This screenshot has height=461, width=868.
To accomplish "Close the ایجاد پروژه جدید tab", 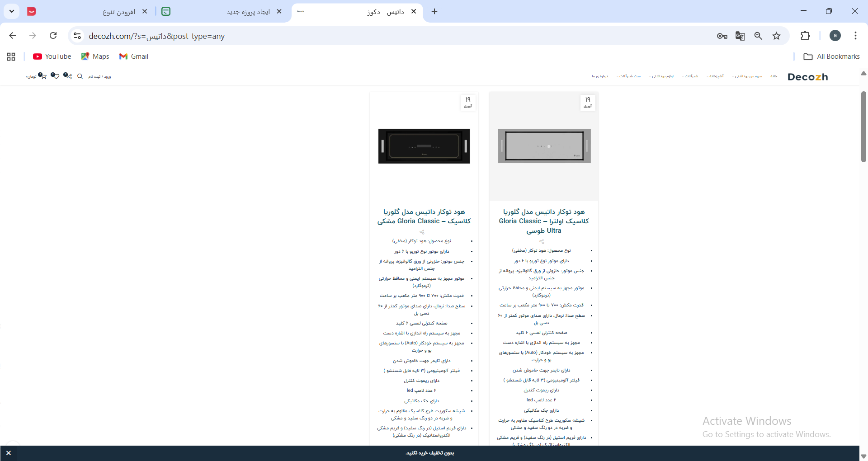I will point(279,12).
